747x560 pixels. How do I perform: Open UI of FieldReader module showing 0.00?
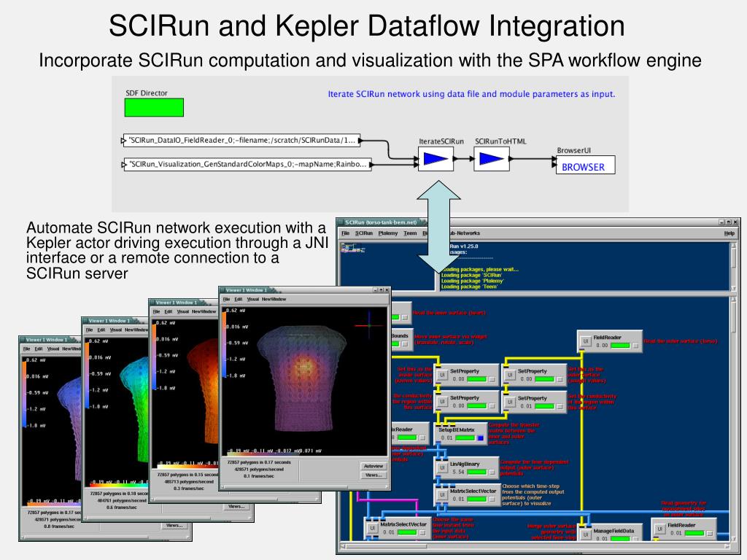(586, 341)
